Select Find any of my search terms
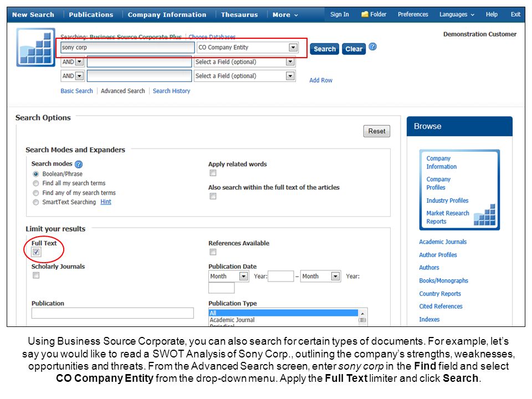This screenshot has height=399, width=532. [x=35, y=193]
